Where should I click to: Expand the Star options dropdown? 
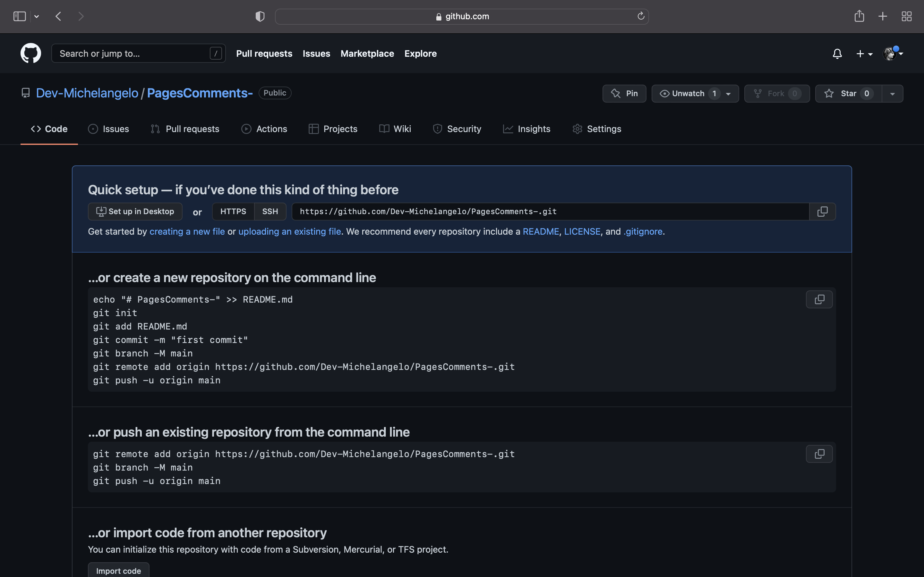892,94
